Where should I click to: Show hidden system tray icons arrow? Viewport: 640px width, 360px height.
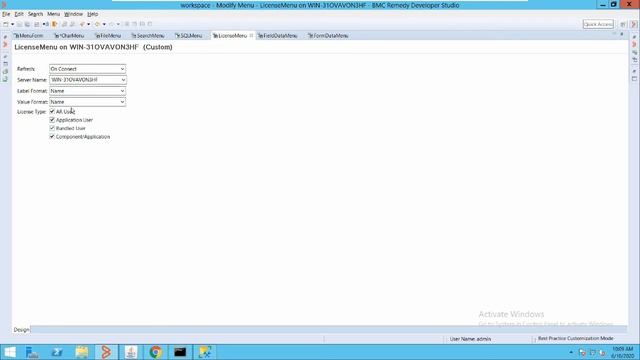pos(571,352)
